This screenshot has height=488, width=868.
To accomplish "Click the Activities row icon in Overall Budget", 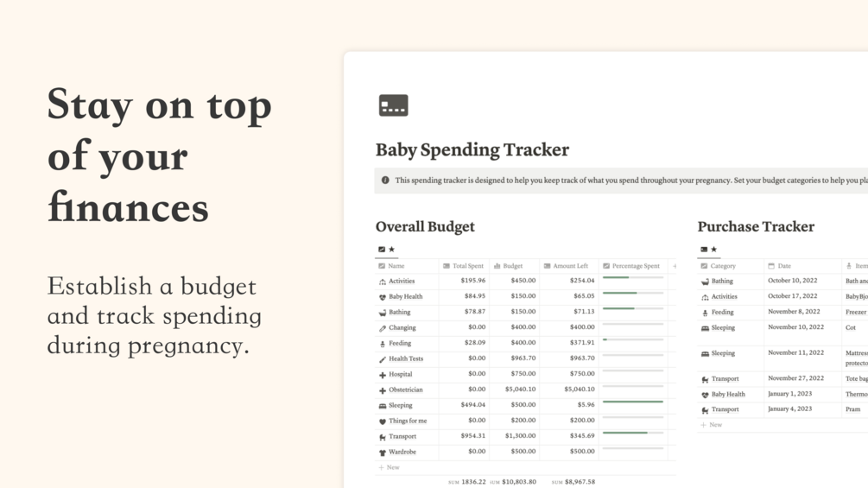I will click(383, 282).
